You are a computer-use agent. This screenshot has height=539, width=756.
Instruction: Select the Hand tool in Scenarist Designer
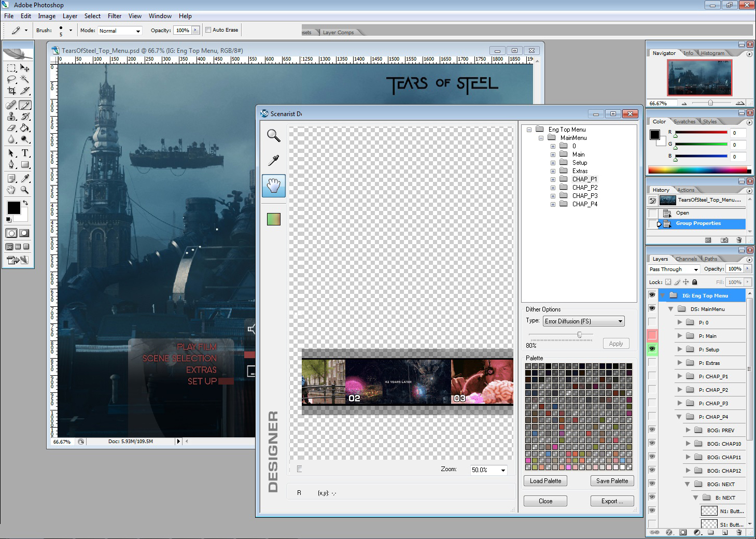point(273,186)
